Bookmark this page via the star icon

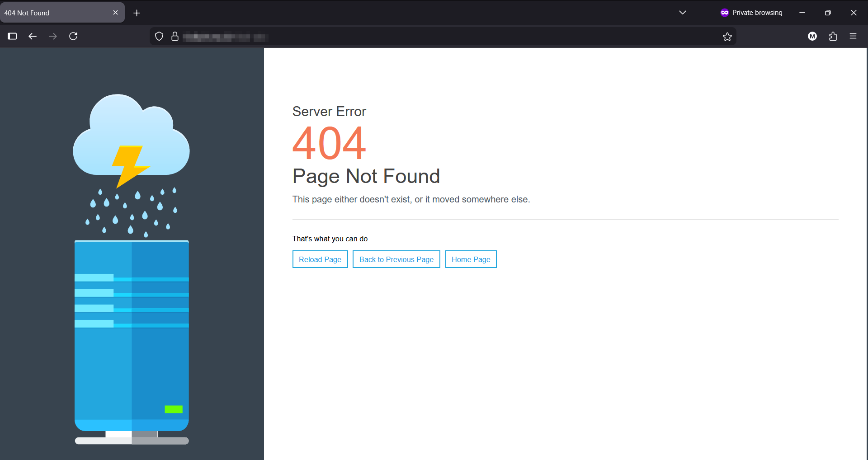click(x=727, y=36)
